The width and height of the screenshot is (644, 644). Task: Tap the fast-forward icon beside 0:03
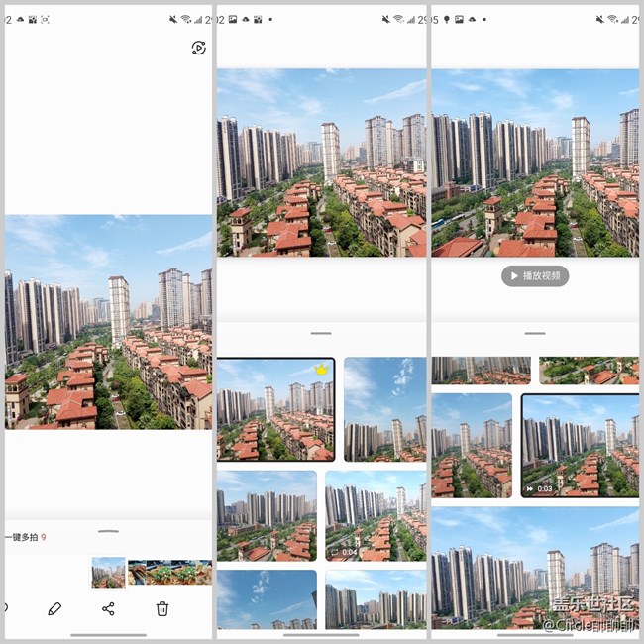531,488
